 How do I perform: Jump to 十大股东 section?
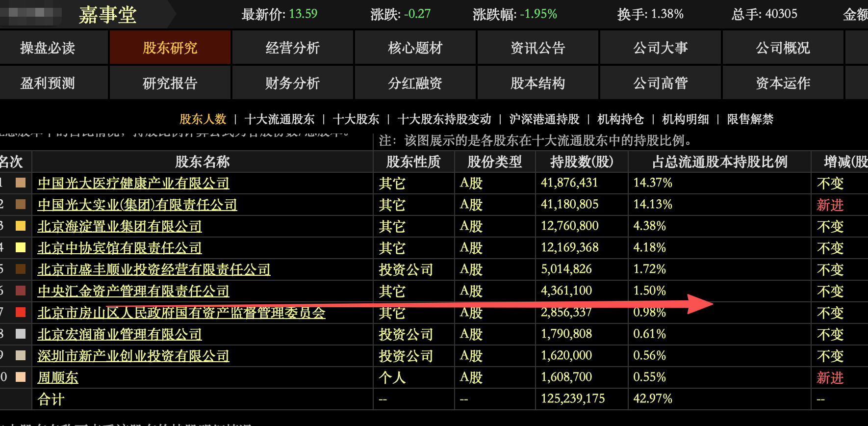tap(356, 119)
